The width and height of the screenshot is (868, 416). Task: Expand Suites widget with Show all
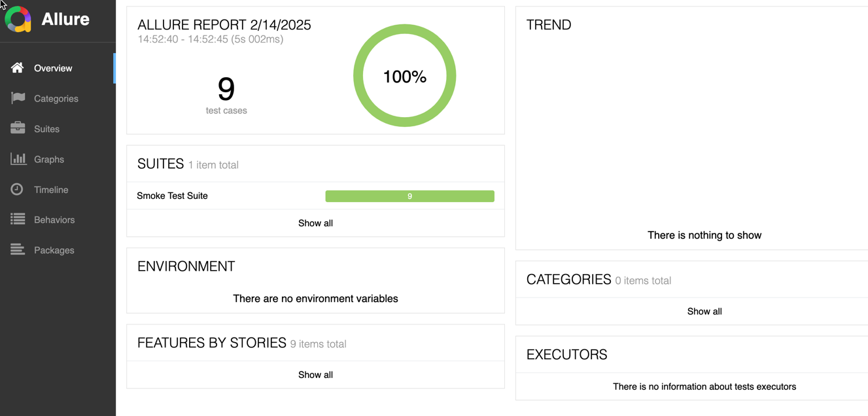[x=315, y=223]
